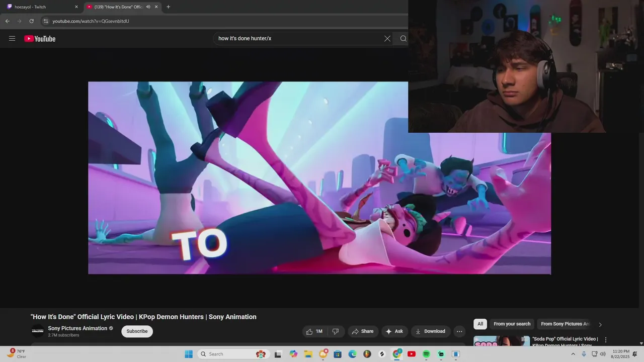Image resolution: width=644 pixels, height=362 pixels.
Task: Open the Windows Start menu
Action: (189, 354)
